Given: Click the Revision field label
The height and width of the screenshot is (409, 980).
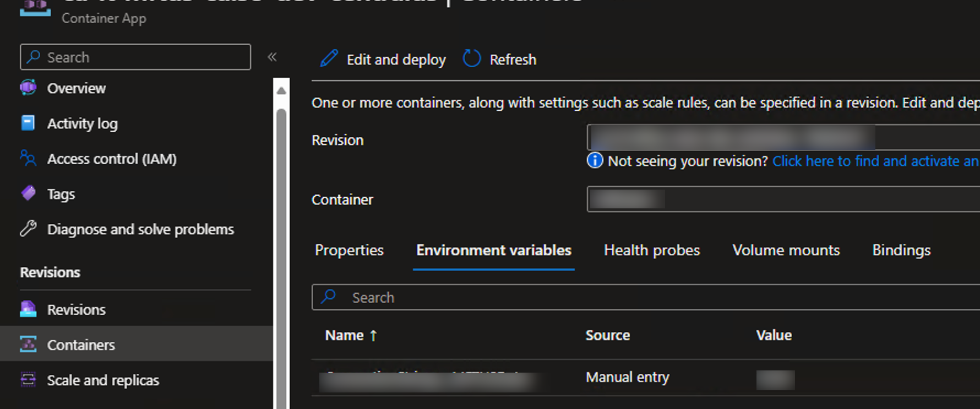Looking at the screenshot, I should click(x=337, y=140).
